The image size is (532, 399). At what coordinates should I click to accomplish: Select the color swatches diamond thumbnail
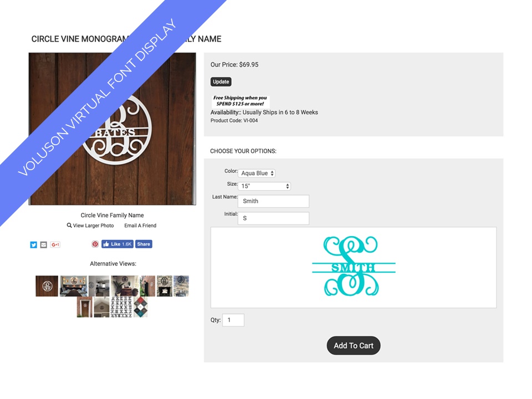[x=141, y=307]
